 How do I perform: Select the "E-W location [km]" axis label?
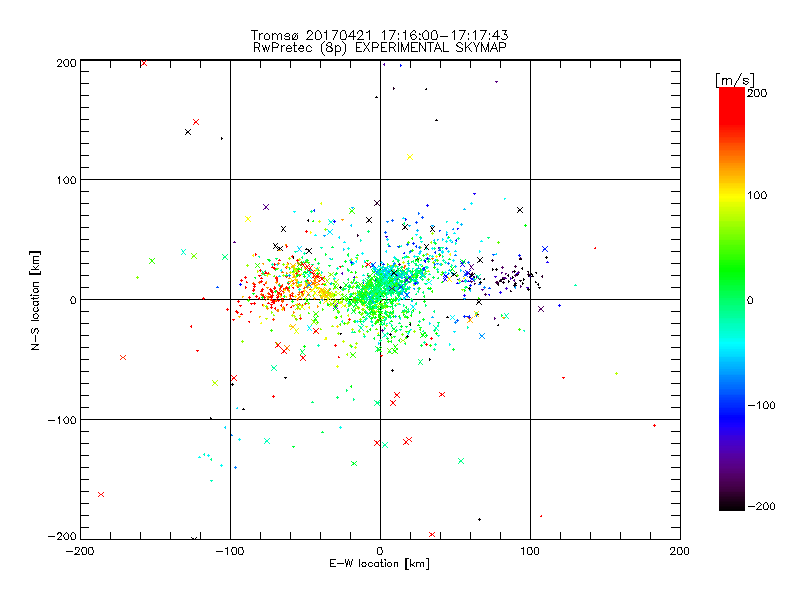pos(379,563)
